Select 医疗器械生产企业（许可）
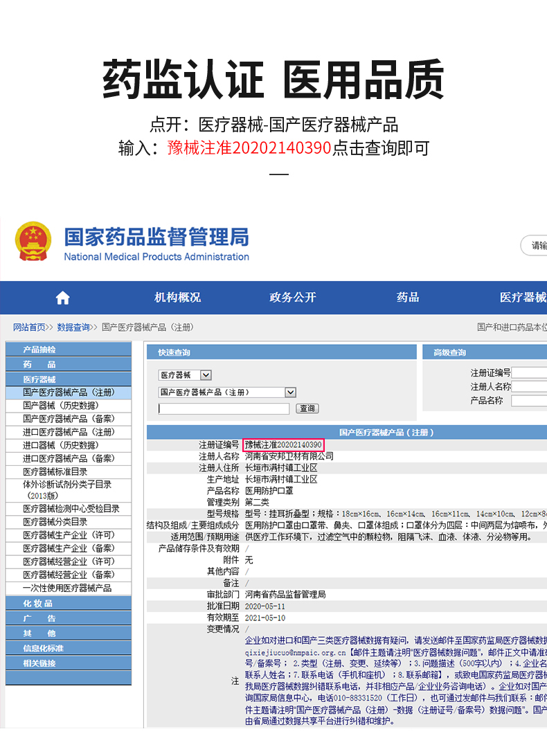Viewport: 547px width, 756px height. point(69,535)
